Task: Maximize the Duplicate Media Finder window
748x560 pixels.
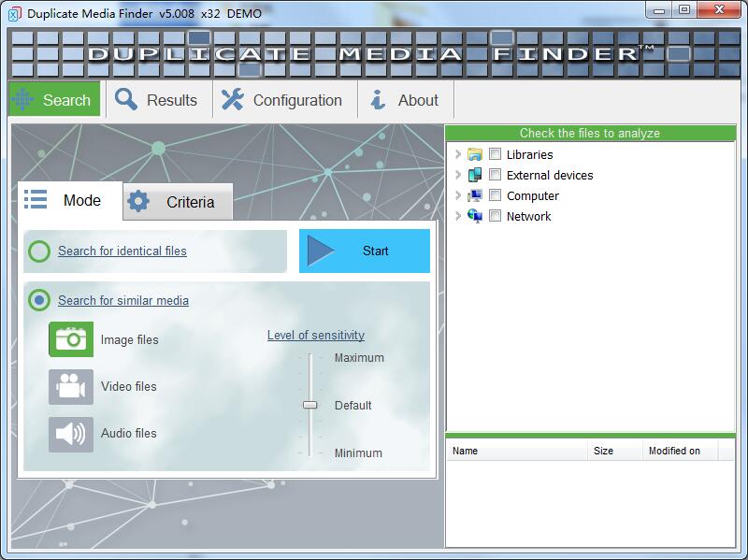Action: coord(684,10)
